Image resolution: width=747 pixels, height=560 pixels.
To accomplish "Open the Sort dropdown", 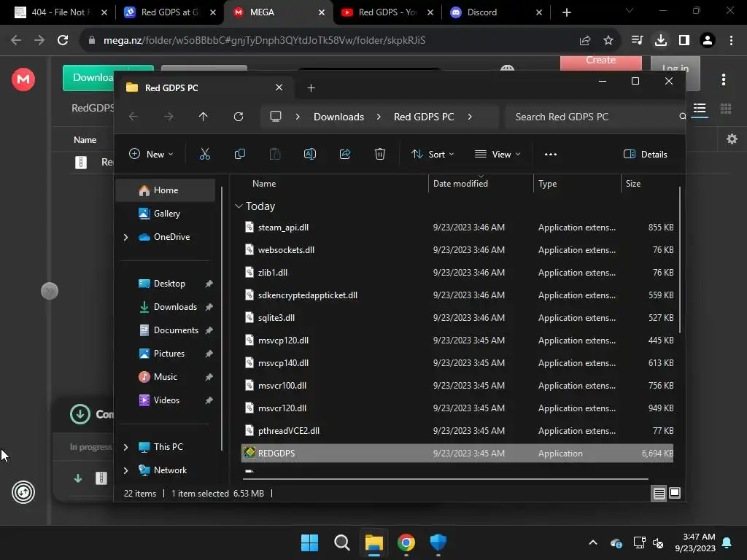I will 433,155.
